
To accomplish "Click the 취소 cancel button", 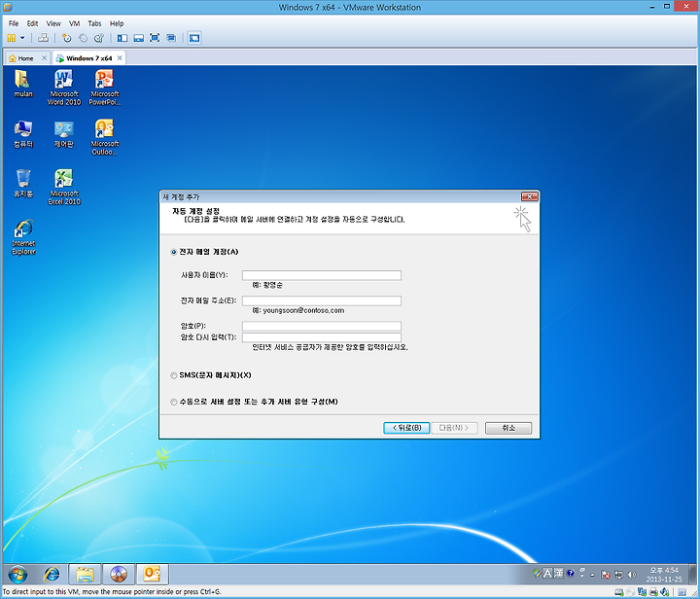I will [x=508, y=428].
